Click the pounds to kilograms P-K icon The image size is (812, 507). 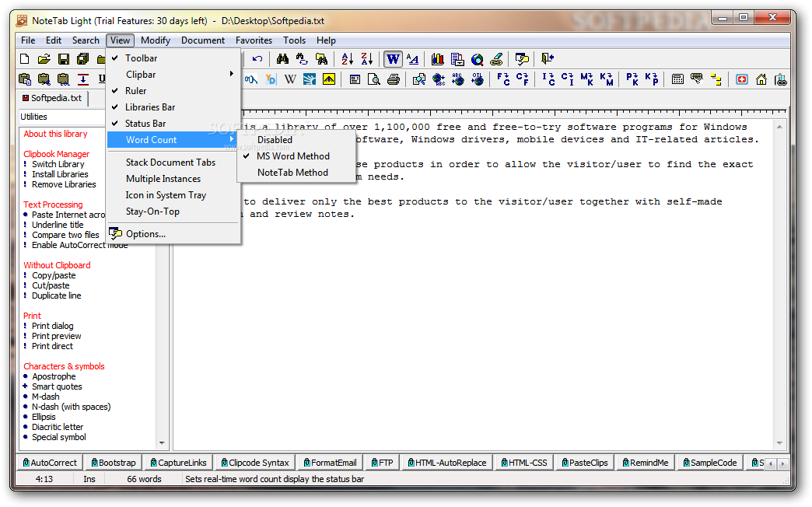coord(632,79)
